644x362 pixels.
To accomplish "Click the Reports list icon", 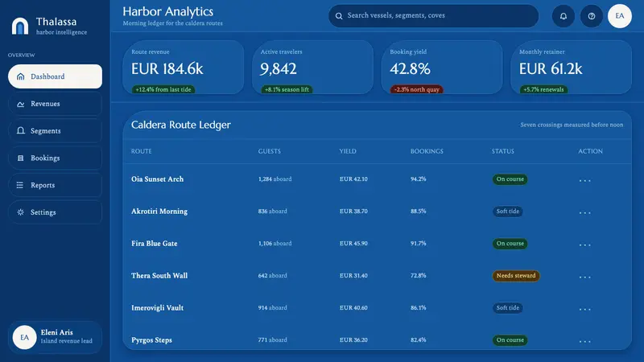I will tap(19, 185).
